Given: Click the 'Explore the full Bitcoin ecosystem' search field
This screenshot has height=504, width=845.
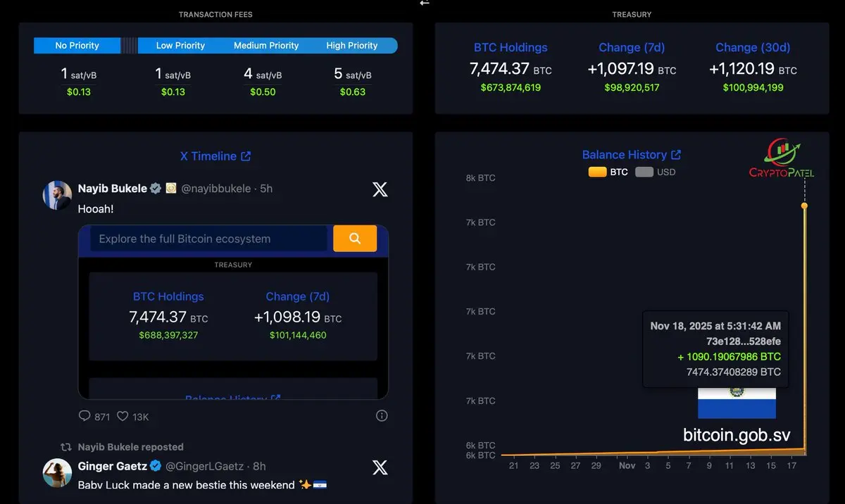Looking at the screenshot, I should tap(208, 239).
